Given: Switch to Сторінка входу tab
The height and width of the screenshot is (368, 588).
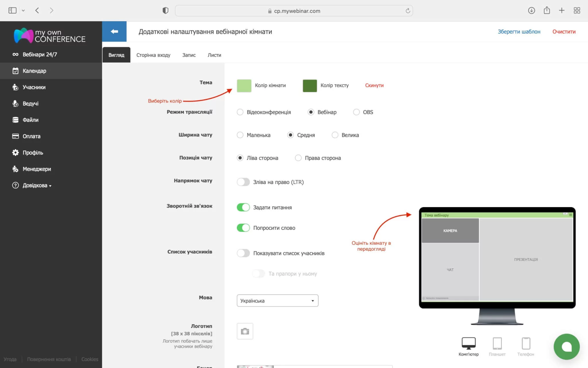Looking at the screenshot, I should click(x=153, y=55).
